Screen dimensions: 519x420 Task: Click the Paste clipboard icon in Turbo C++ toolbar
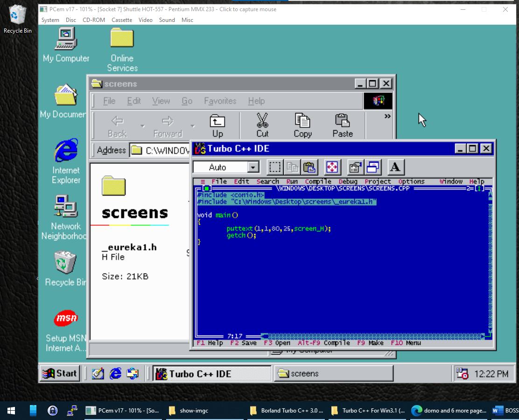pyautogui.click(x=309, y=167)
